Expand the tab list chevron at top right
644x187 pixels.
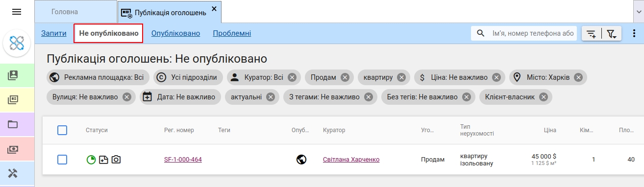point(639,11)
